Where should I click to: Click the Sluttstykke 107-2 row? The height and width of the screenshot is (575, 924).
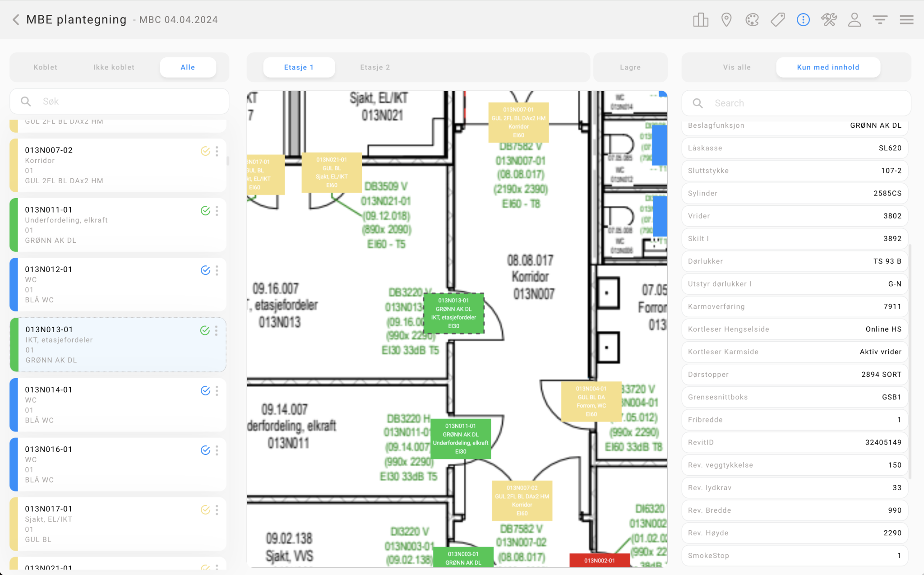click(795, 171)
